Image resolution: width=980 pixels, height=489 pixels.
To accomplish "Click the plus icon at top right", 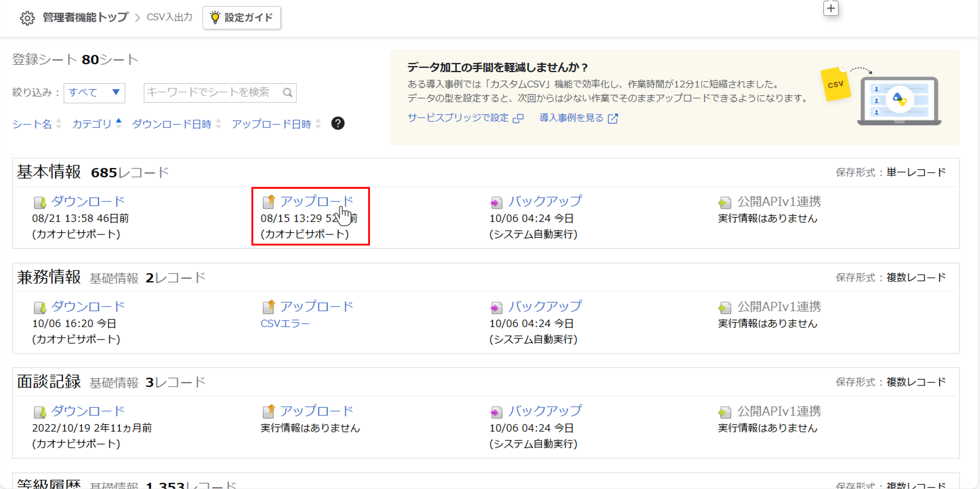I will (831, 8).
